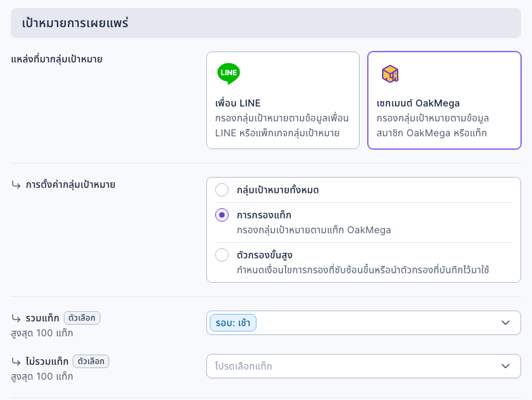Click the arrow icon beside รวมแท็ก label
Image resolution: width=532 pixels, height=400 pixels.
click(x=16, y=319)
